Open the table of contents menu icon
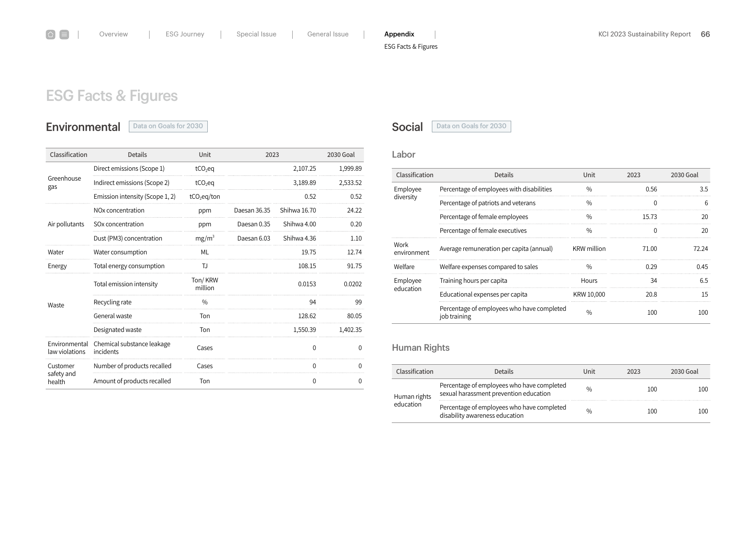Image resolution: width=756 pixels, height=535 pixels. 64,34
